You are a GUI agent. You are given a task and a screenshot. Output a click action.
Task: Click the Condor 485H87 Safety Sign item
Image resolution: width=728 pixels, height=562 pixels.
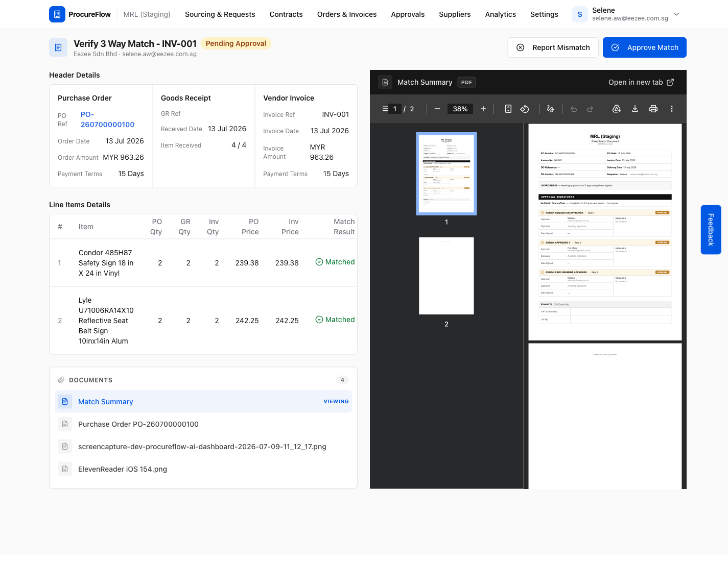click(x=106, y=263)
